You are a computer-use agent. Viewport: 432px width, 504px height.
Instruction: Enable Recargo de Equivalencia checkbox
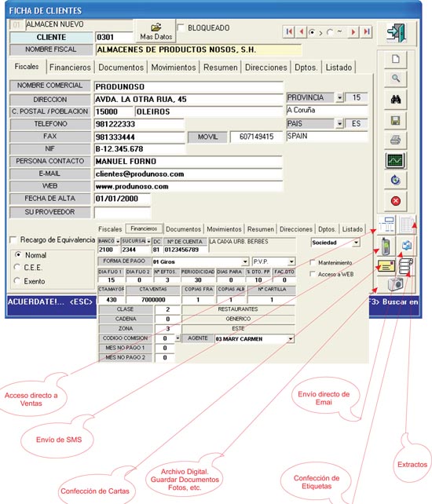point(13,240)
